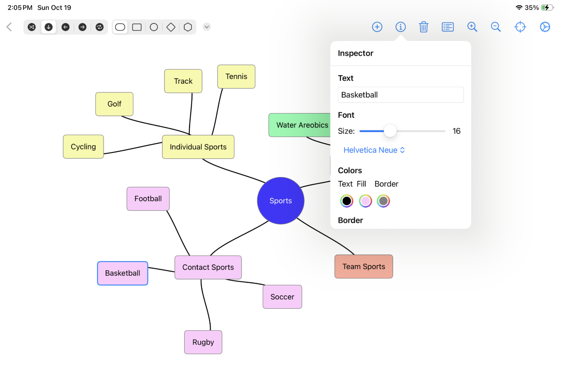Open the outline list view icon

click(448, 27)
